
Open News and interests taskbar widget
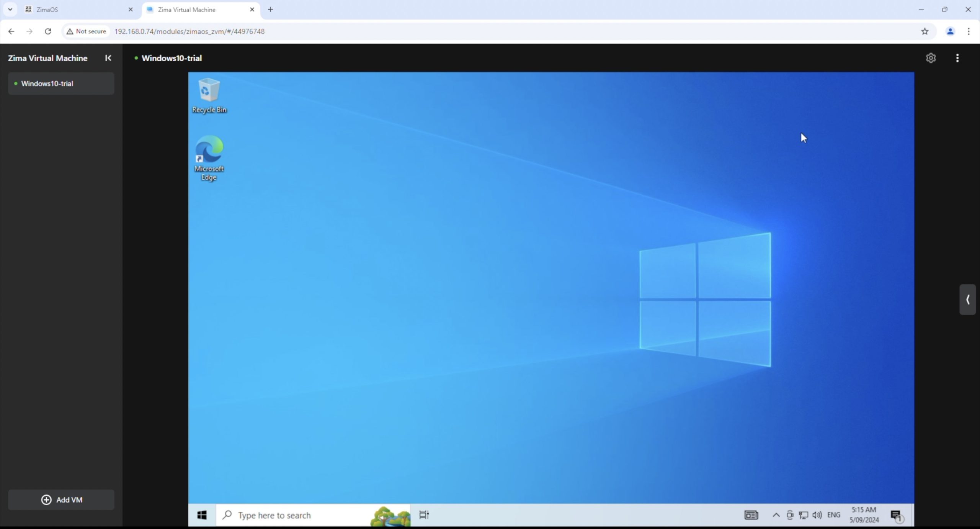click(x=751, y=515)
